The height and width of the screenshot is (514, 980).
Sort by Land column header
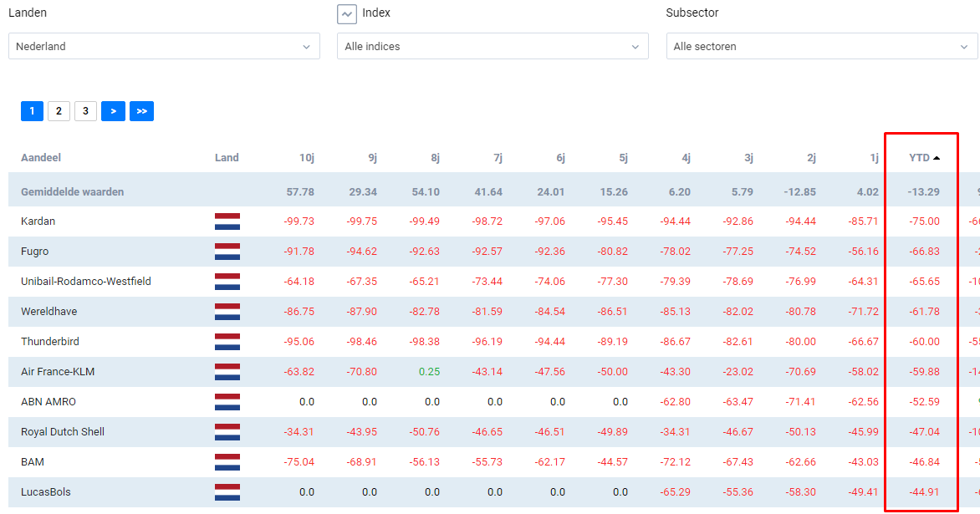[x=227, y=157]
